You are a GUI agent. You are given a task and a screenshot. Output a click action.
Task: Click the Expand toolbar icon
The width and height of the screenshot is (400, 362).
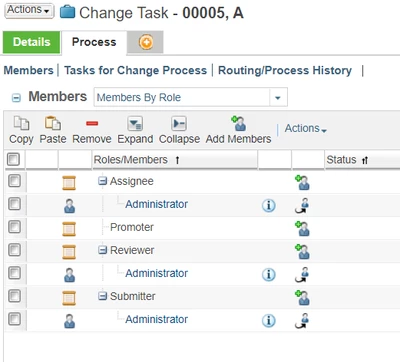point(135,123)
